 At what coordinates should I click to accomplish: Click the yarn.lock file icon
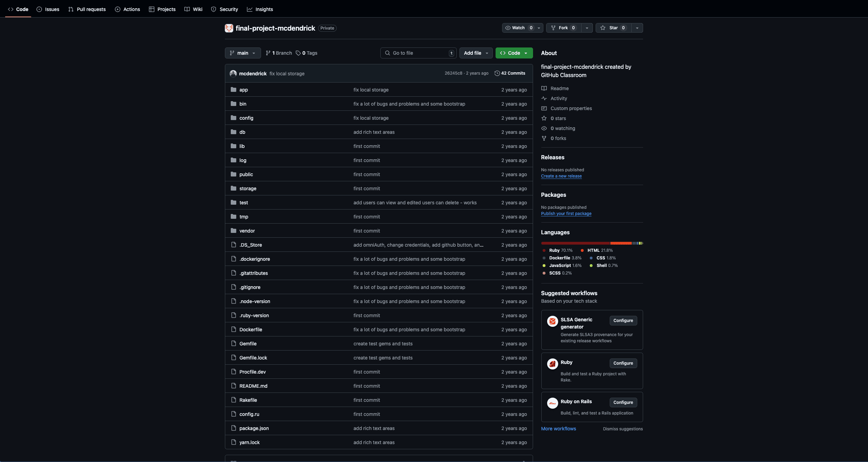(234, 442)
